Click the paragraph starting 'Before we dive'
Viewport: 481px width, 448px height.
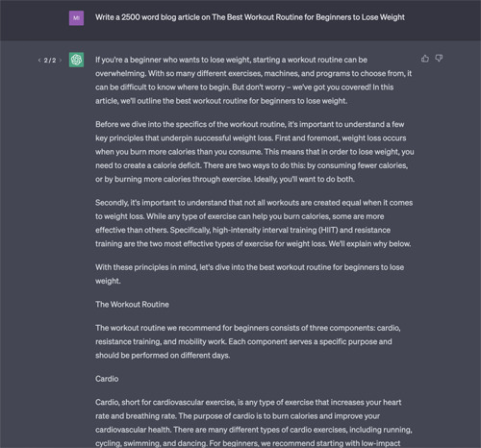255,152
